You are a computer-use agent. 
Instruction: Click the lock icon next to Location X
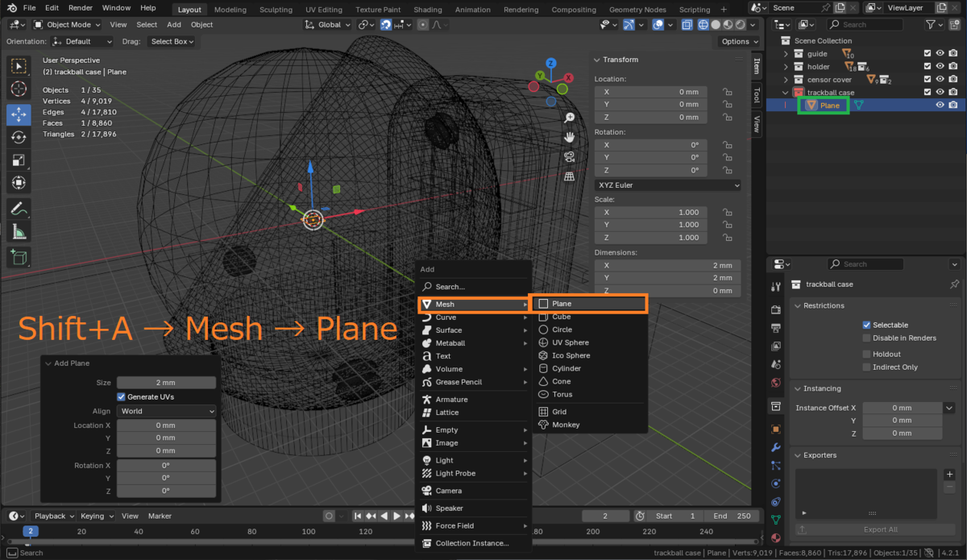pos(727,92)
